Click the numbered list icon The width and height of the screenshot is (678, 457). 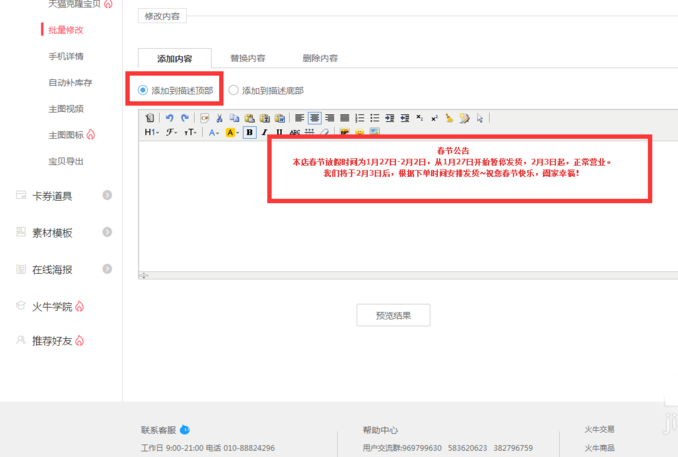click(359, 118)
